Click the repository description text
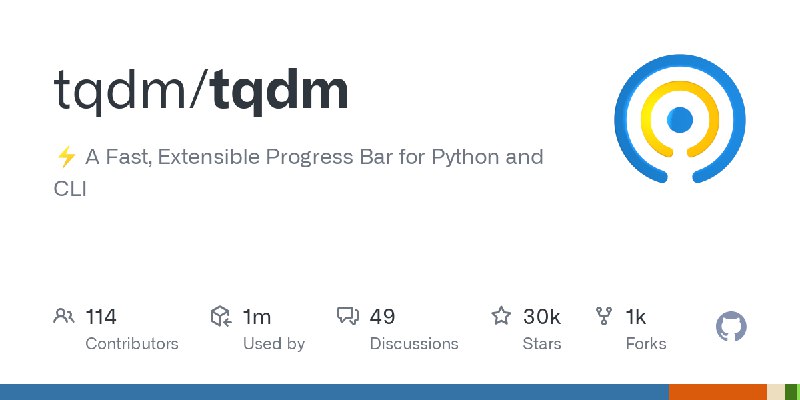800x400 pixels. 298,172
